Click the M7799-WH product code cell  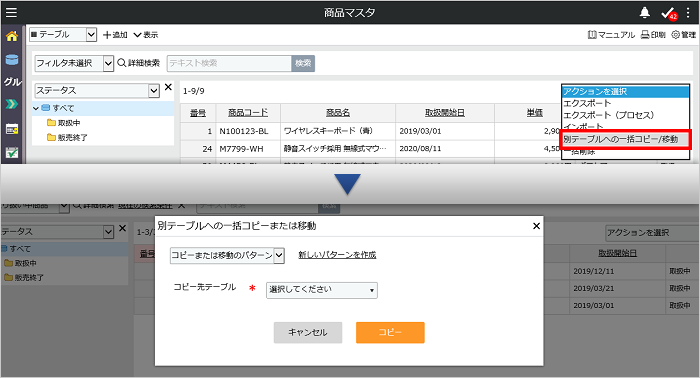(x=248, y=149)
